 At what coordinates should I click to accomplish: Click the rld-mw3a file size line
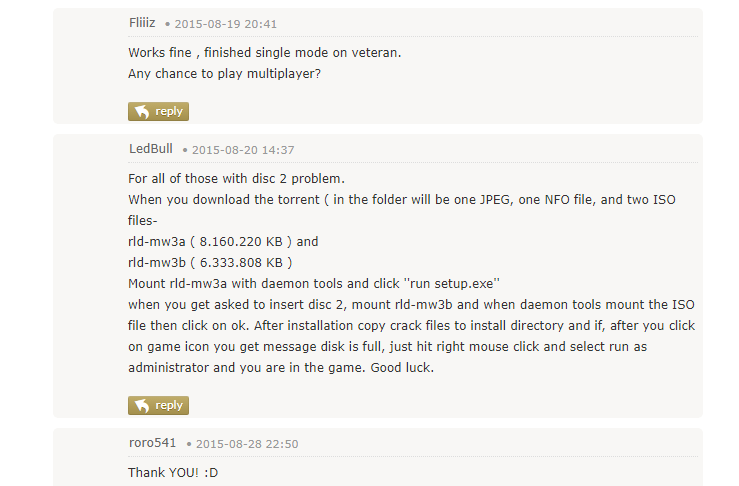(x=223, y=242)
